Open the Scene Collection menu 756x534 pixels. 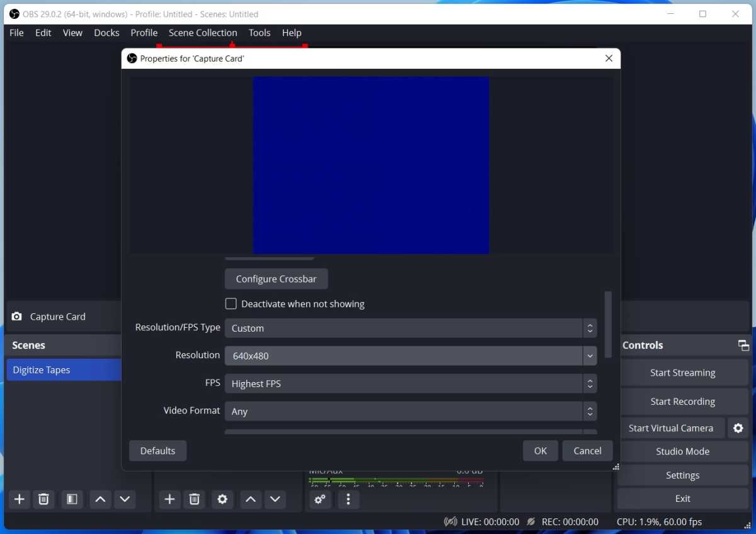coord(203,33)
